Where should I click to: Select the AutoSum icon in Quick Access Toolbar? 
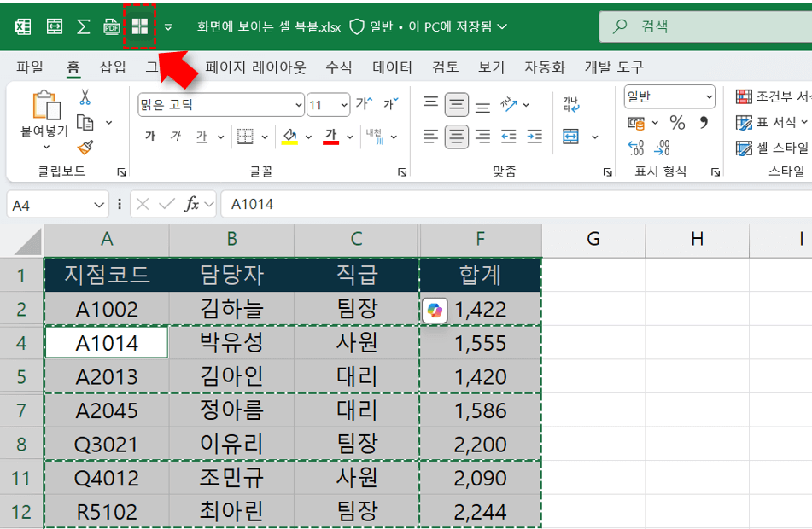(83, 26)
